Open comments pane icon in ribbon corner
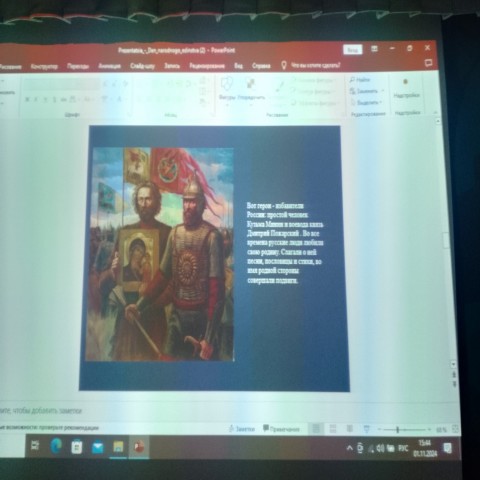The width and height of the screenshot is (480, 480). click(429, 63)
